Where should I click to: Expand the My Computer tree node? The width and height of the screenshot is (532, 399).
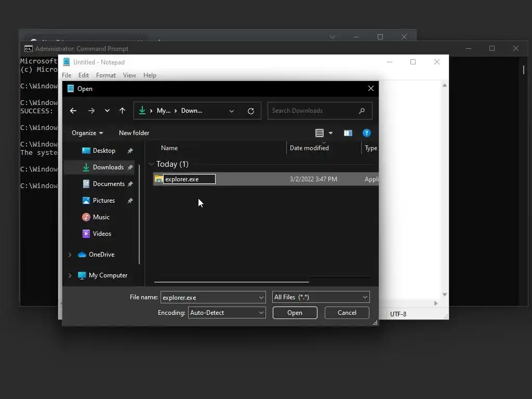(x=70, y=275)
